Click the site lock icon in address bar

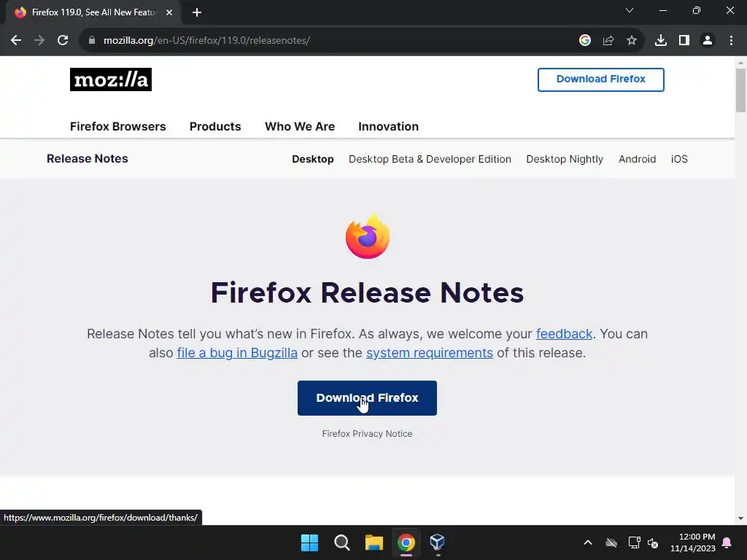pyautogui.click(x=92, y=41)
